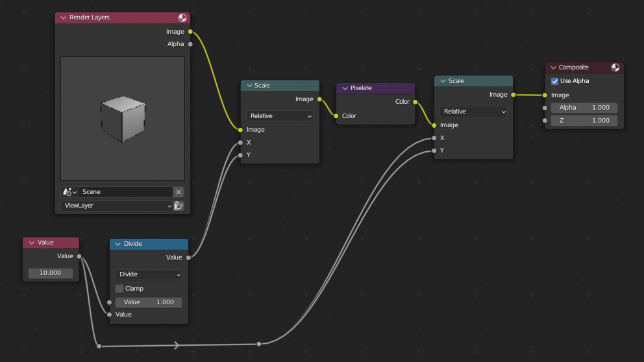Click the Composite node's Image input socket
The width and height of the screenshot is (644, 362).
click(x=545, y=95)
